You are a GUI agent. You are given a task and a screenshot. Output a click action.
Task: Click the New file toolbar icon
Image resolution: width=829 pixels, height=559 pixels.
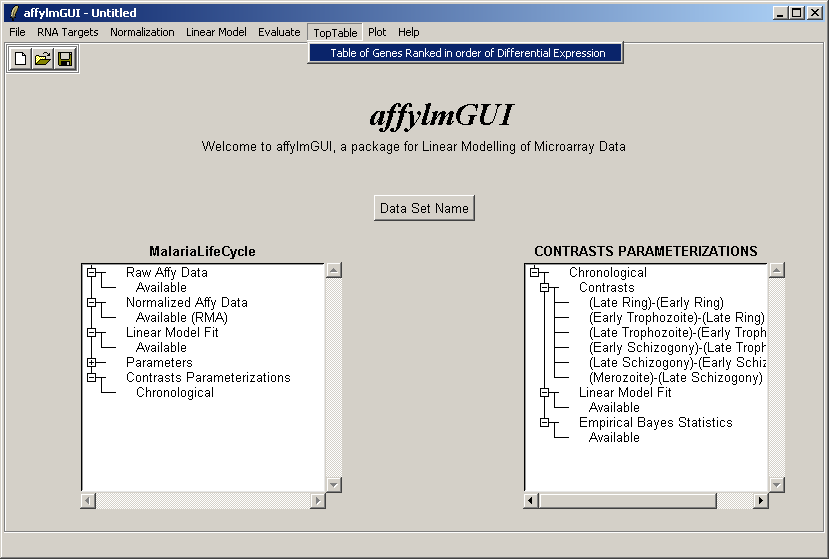point(20,59)
